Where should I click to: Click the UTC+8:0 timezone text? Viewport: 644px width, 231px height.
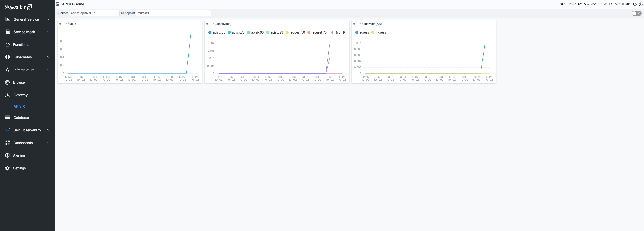click(x=625, y=4)
